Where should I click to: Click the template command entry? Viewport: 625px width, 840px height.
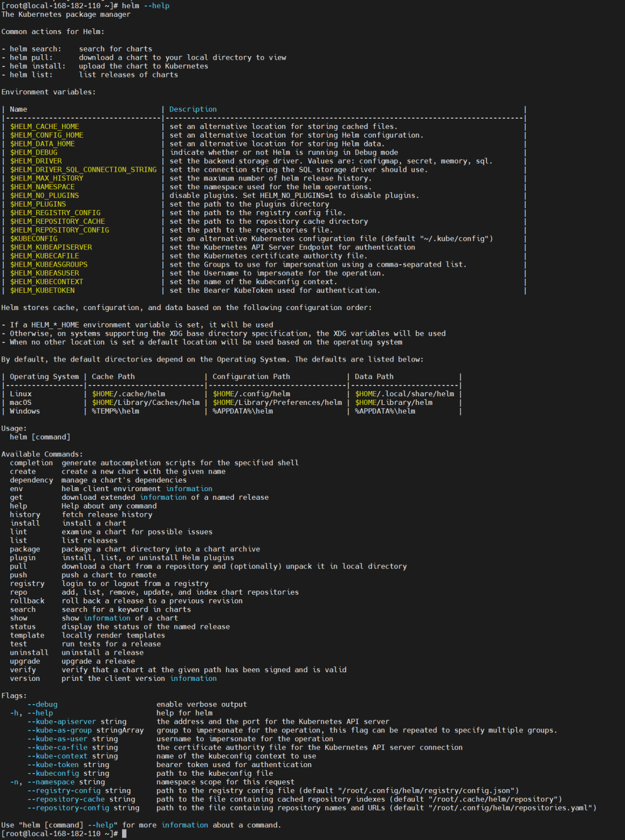coord(27,636)
